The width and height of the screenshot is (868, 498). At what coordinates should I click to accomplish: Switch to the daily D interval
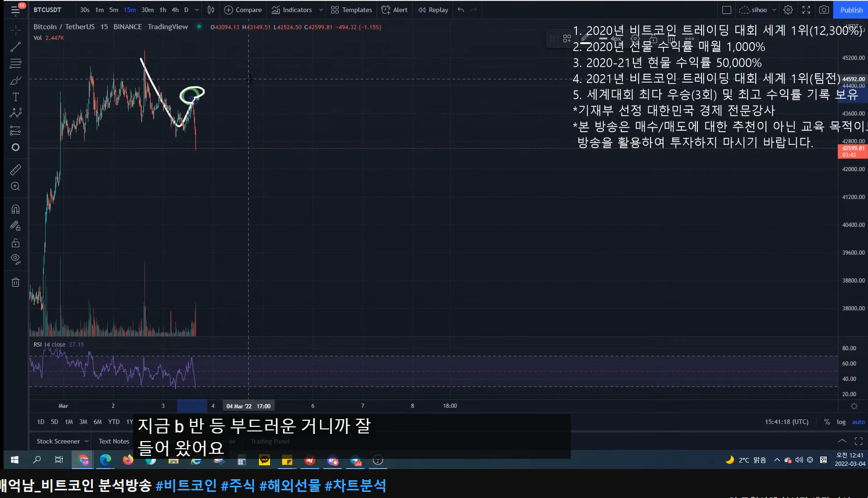tap(186, 10)
